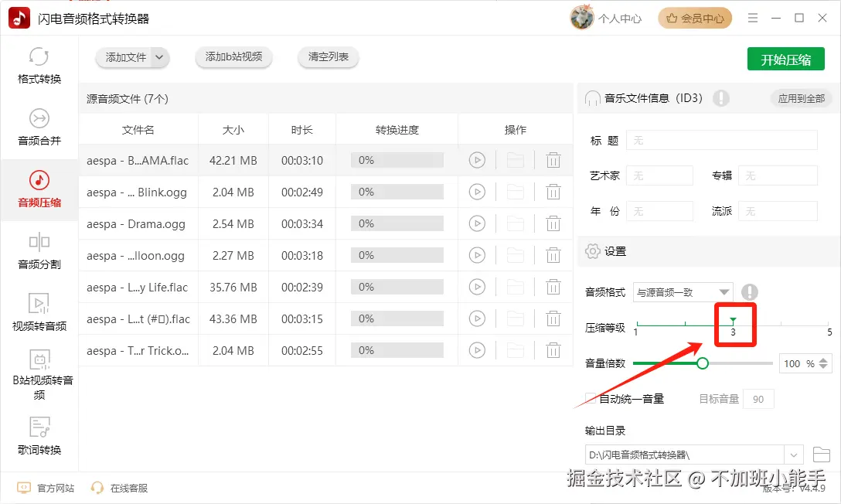Visit the 官方网站 link
Screen dimensions: 841x504
[x=46, y=488]
